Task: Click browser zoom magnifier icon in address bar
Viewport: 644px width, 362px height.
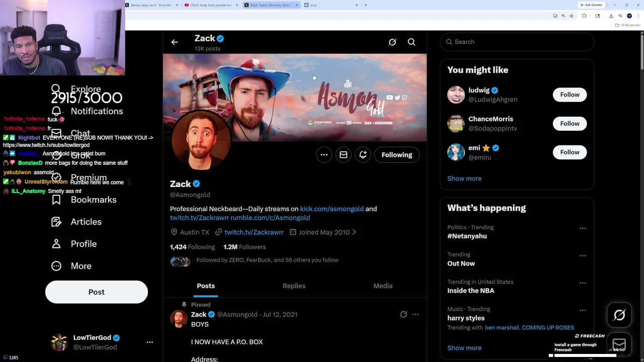Action: click(563, 16)
